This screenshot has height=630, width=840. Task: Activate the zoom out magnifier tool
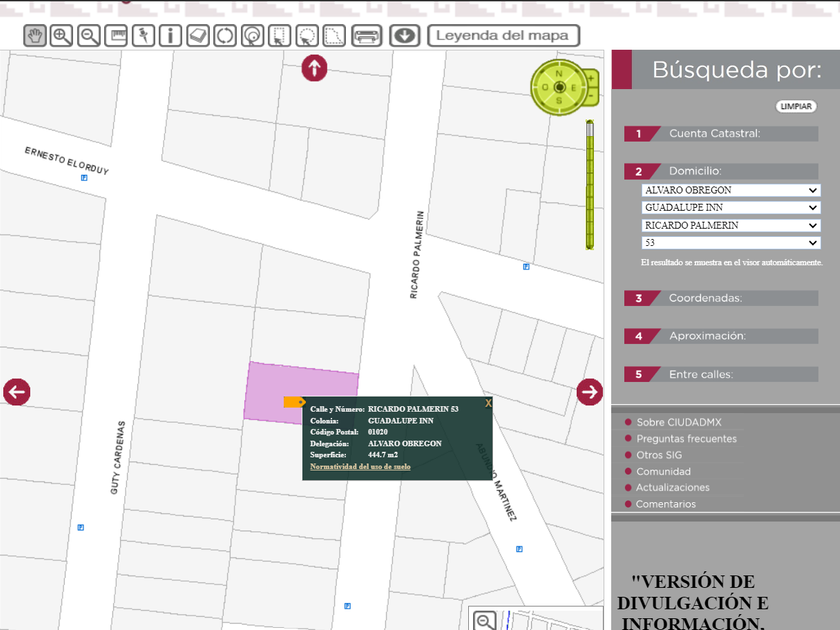pyautogui.click(x=89, y=36)
